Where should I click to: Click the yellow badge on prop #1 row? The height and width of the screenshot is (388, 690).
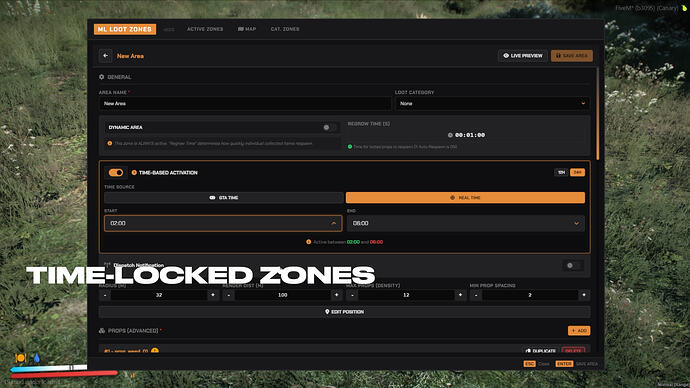(155, 351)
